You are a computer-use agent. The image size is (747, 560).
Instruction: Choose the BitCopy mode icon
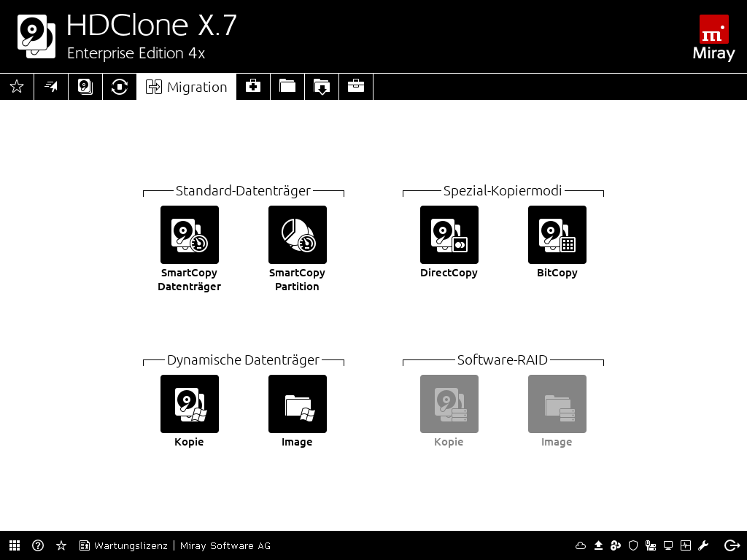pyautogui.click(x=557, y=235)
